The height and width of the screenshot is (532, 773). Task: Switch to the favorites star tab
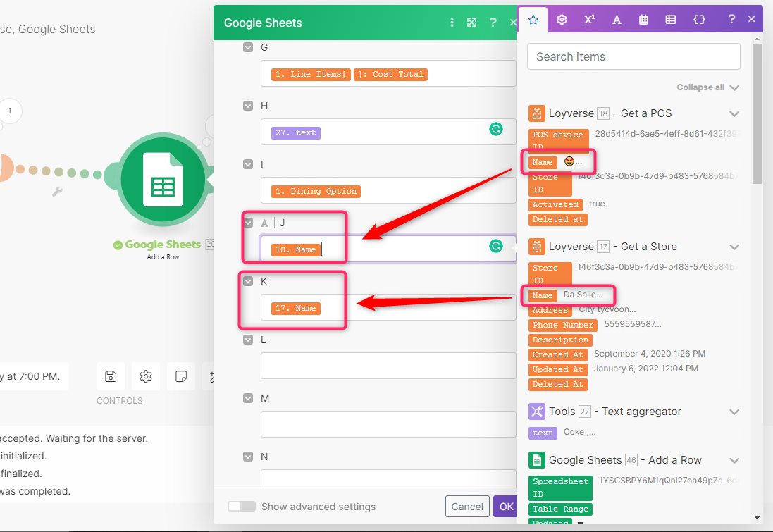click(x=533, y=20)
